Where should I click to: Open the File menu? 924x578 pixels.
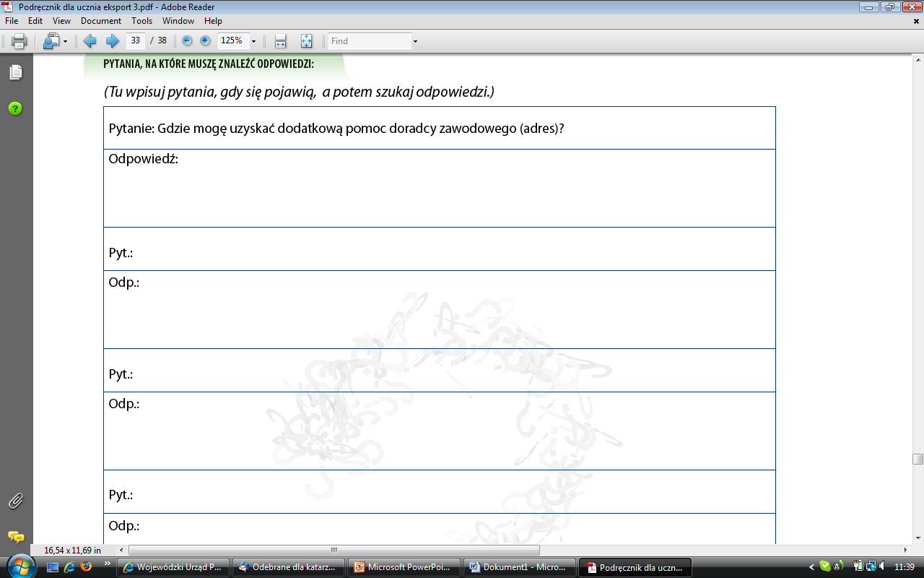pyautogui.click(x=12, y=21)
